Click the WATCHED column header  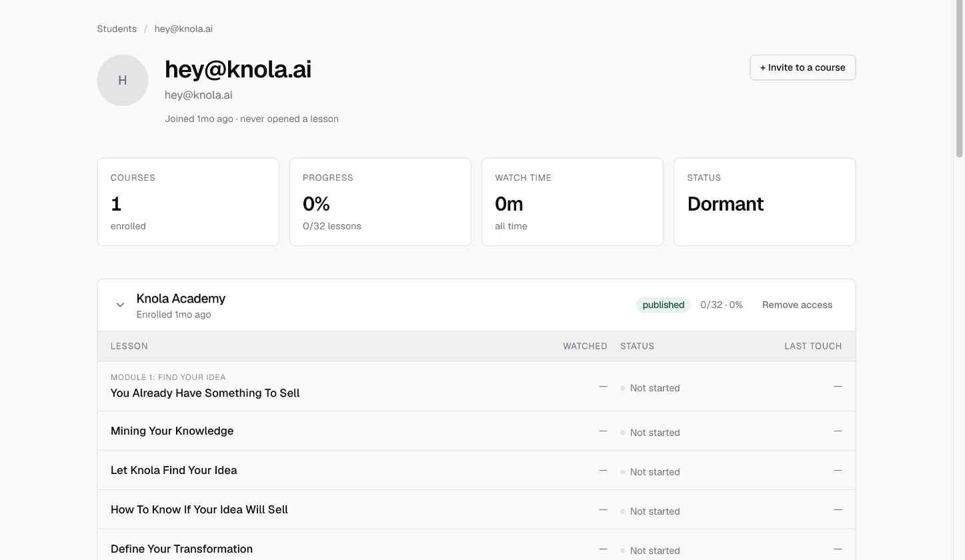tap(585, 346)
